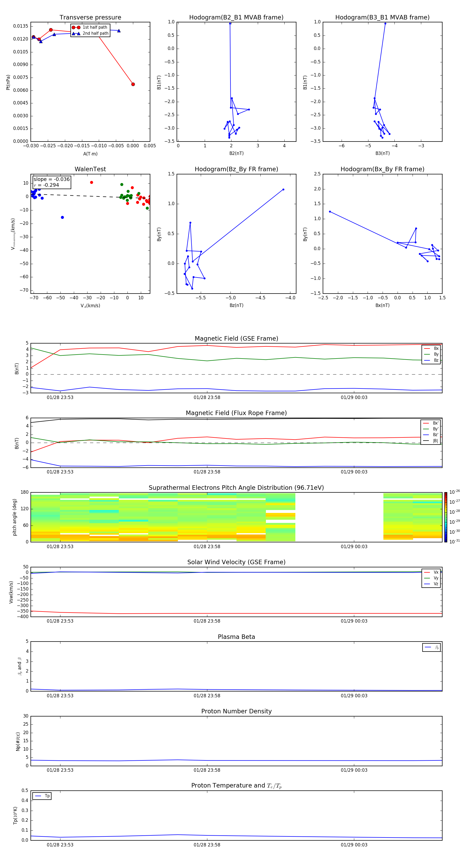Click the 'Hodogram(B2_B1 MVAB frame)' title

tap(236, 18)
